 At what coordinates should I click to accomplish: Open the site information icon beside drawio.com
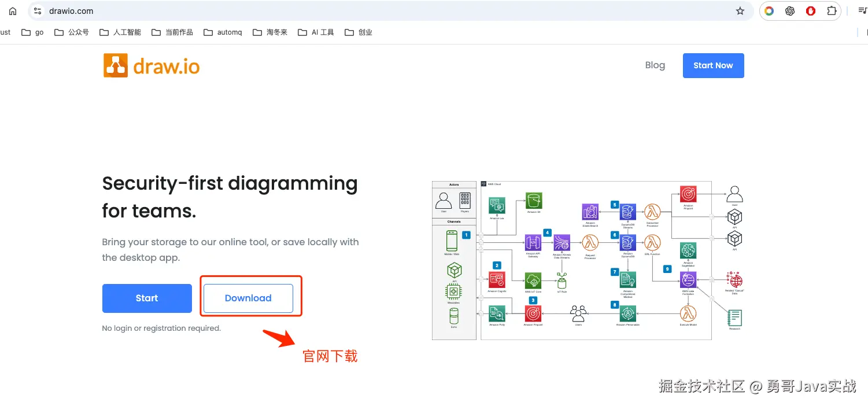coord(38,11)
